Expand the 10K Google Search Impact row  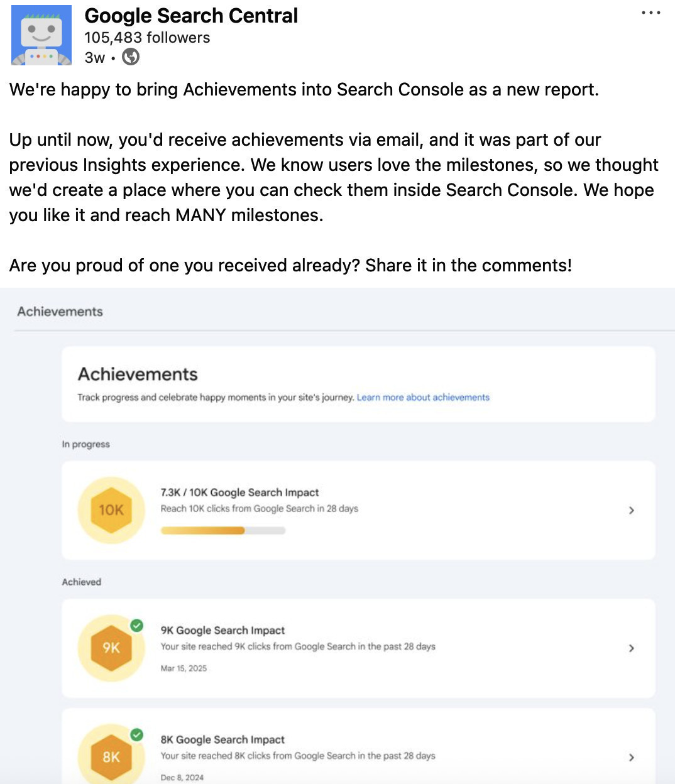pos(632,510)
